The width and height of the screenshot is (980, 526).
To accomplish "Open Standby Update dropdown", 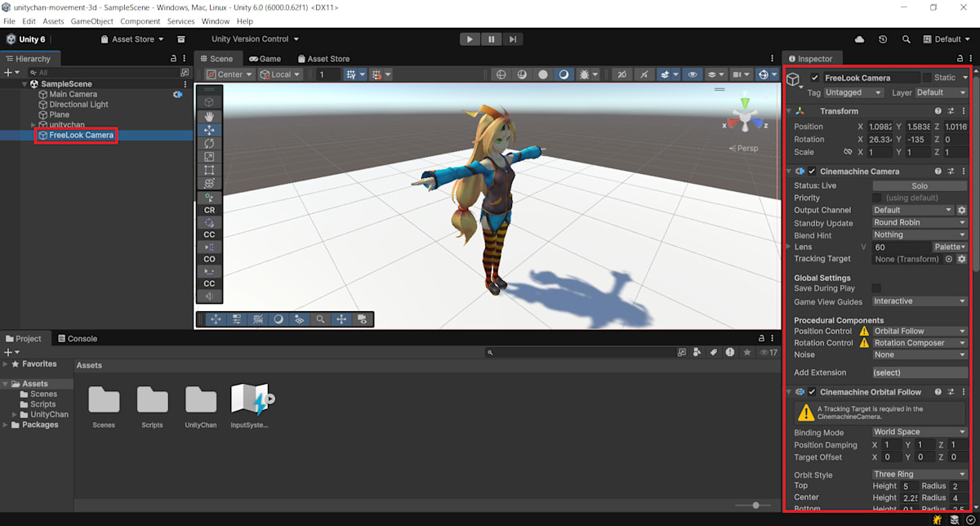I will pyautogui.click(x=920, y=222).
